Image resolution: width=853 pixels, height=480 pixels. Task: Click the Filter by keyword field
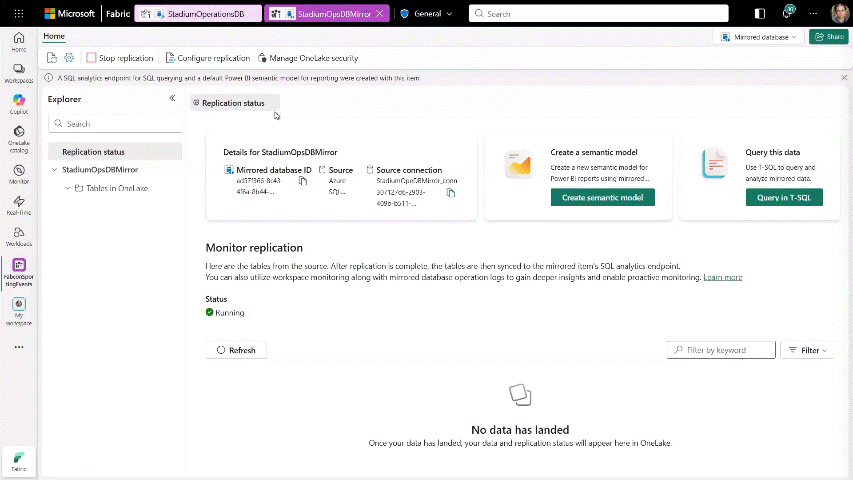pyautogui.click(x=721, y=350)
